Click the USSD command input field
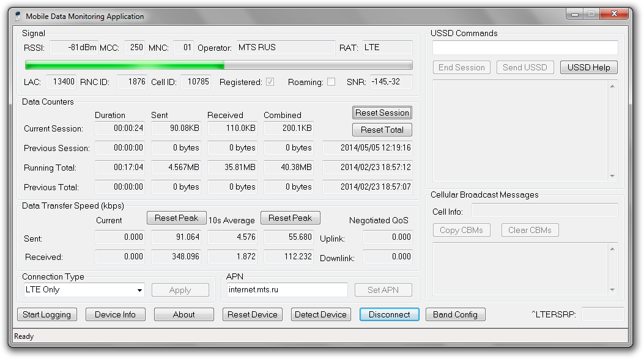 click(525, 48)
